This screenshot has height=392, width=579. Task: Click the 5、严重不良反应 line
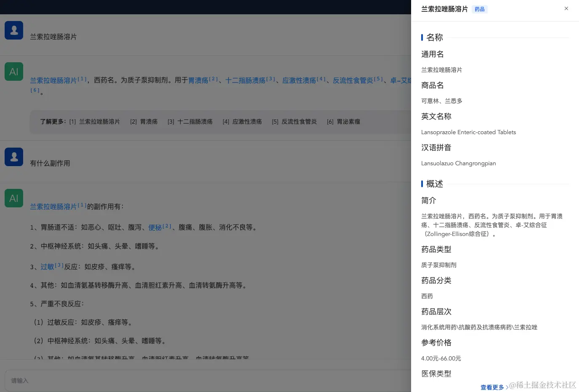click(x=57, y=304)
